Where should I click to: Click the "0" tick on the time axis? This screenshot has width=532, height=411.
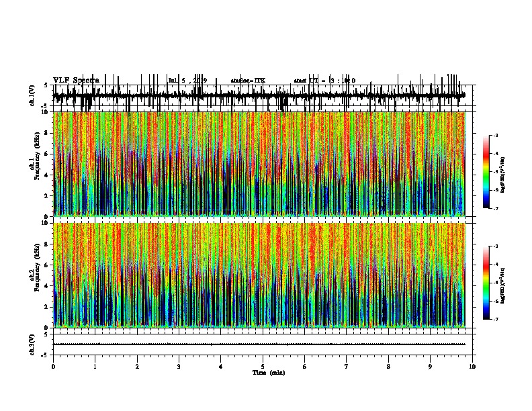[x=53, y=367]
